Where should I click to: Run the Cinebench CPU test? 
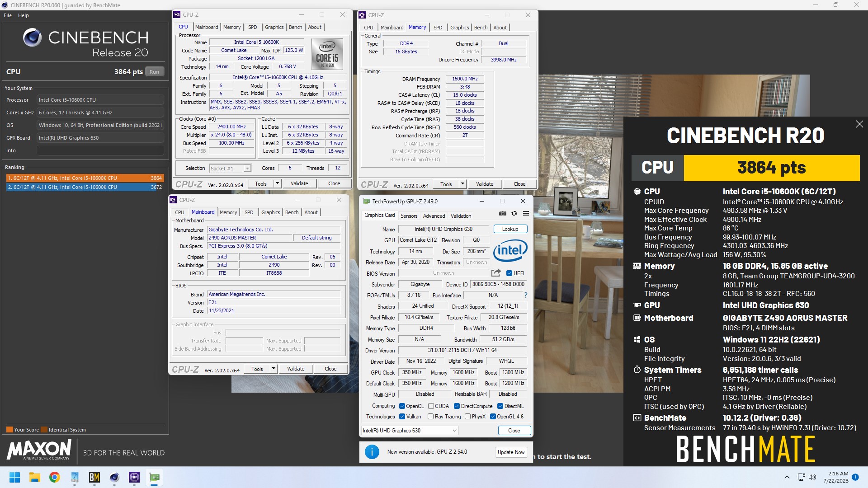point(154,72)
